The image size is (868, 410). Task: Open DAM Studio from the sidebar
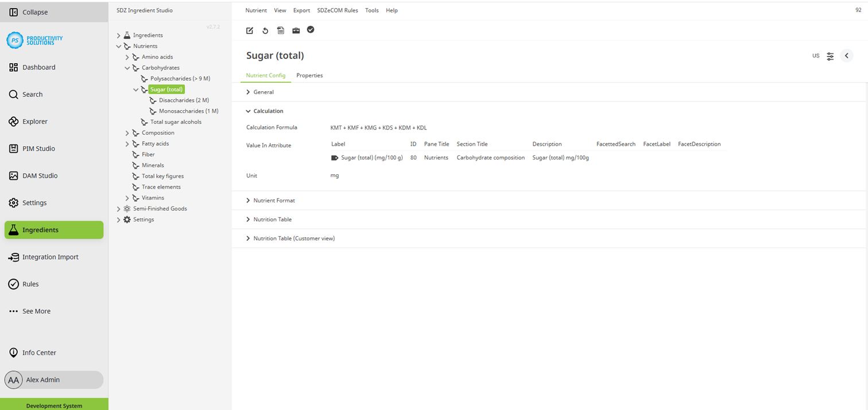click(40, 175)
